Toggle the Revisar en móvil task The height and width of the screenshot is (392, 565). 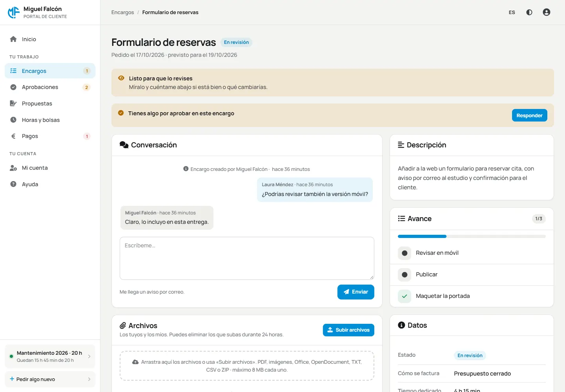point(405,253)
